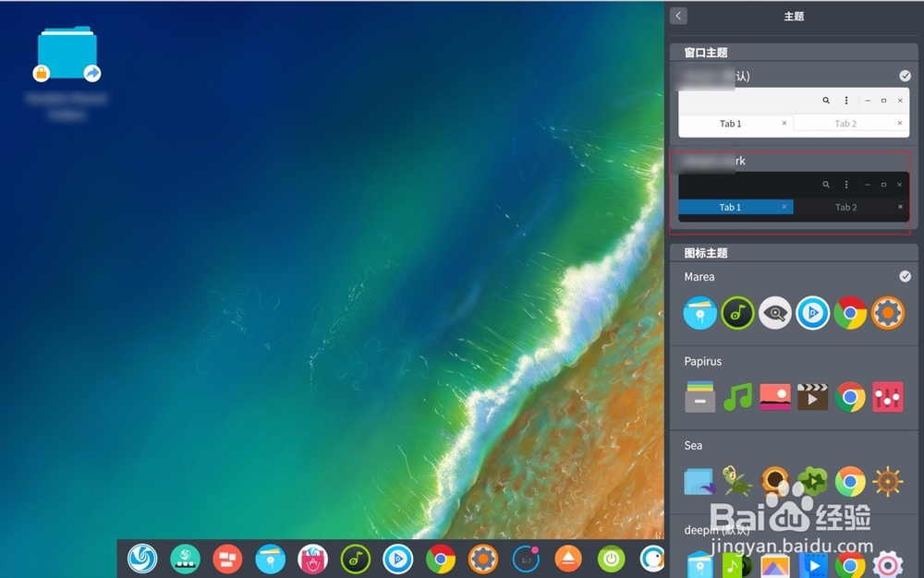The image size is (924, 578).
Task: Click the Marea file manager icon
Action: [700, 312]
